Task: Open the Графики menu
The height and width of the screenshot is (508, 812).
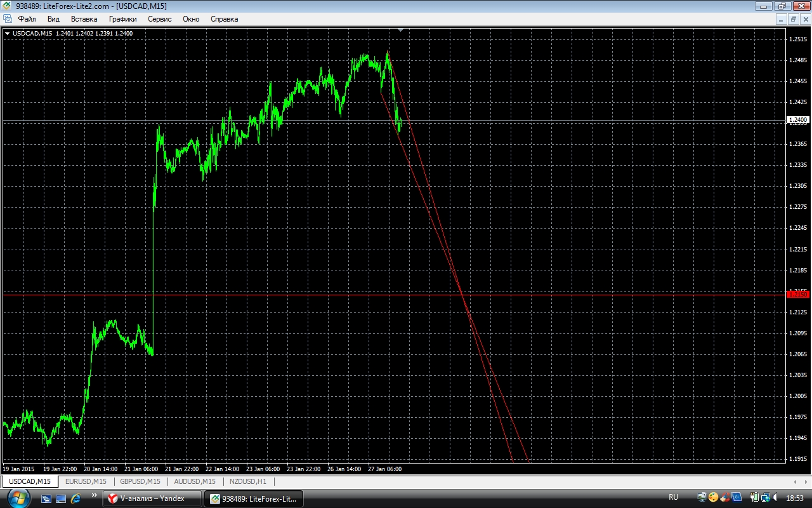Action: (122, 19)
